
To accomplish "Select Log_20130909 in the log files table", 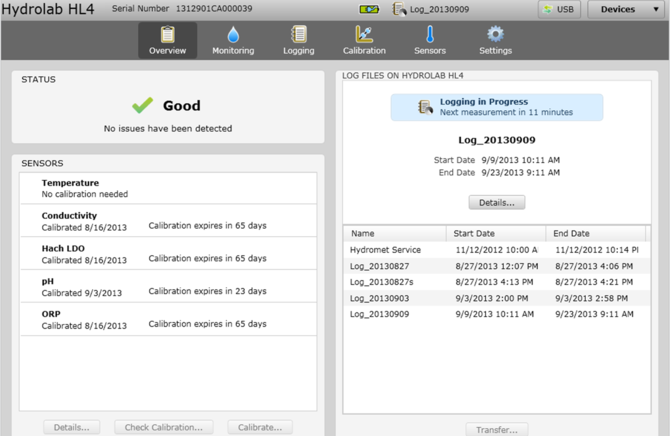I will tap(497, 314).
